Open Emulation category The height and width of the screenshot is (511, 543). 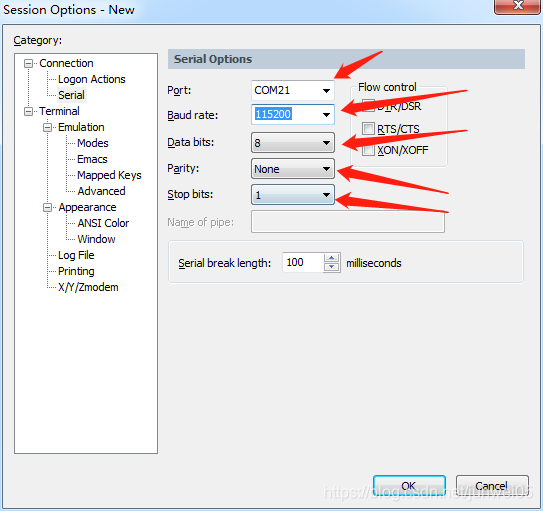coord(81,127)
